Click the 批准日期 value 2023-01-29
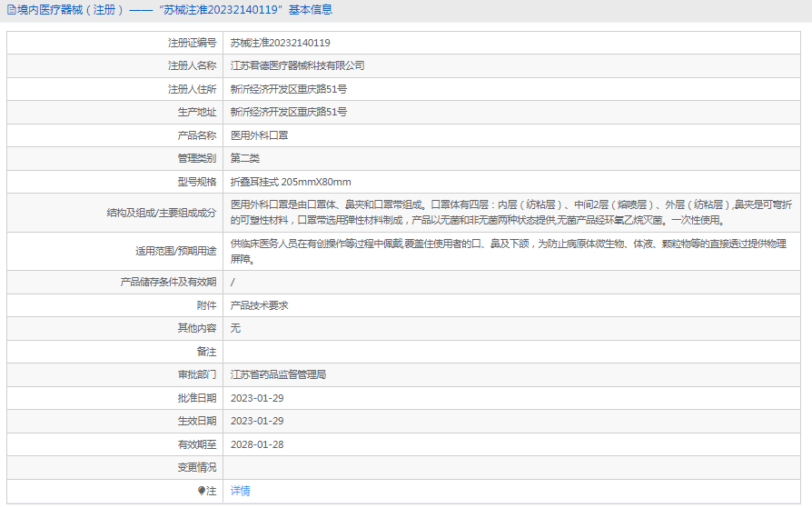 [257, 398]
